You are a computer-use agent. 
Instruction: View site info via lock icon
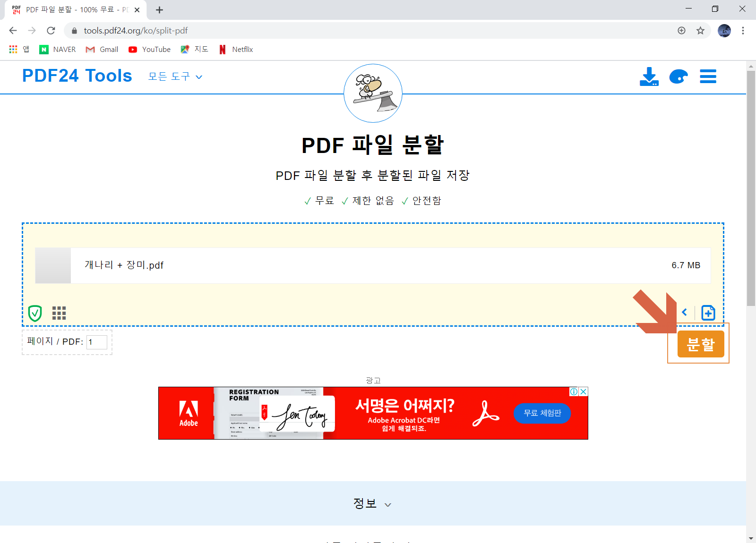[74, 31]
